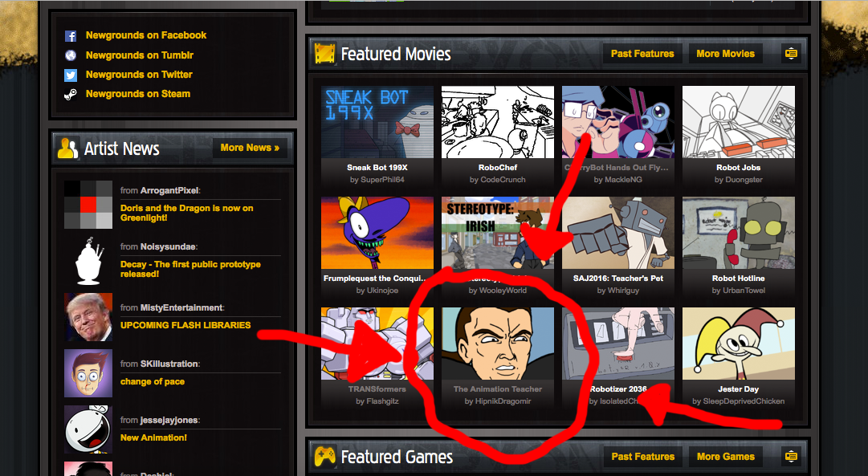Click the Steam logo icon
868x476 pixels.
(71, 94)
